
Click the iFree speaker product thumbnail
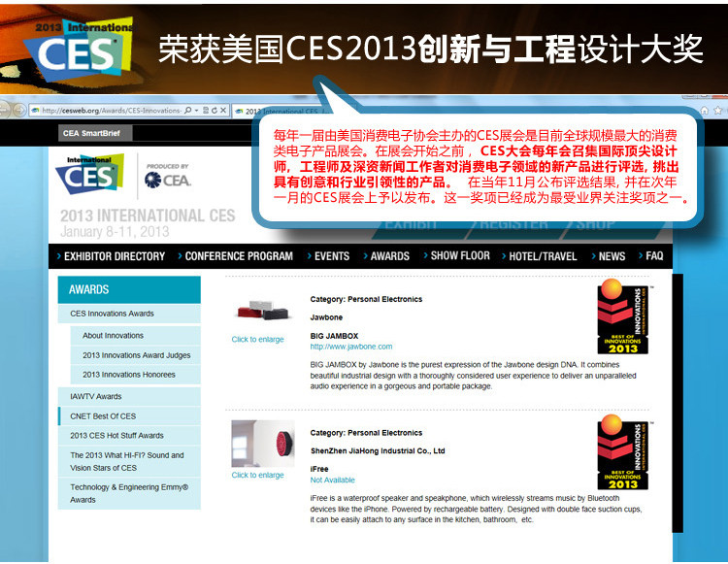(x=263, y=444)
